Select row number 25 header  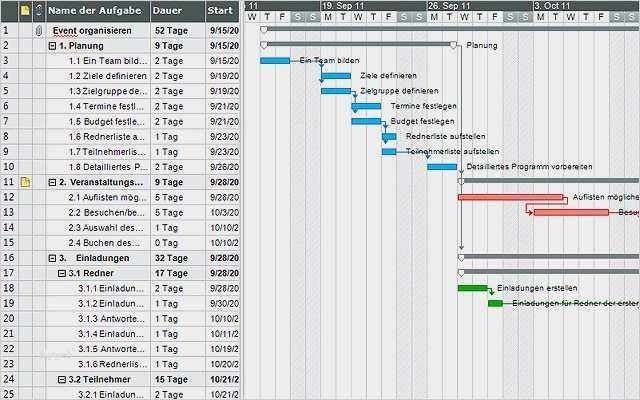[9, 394]
